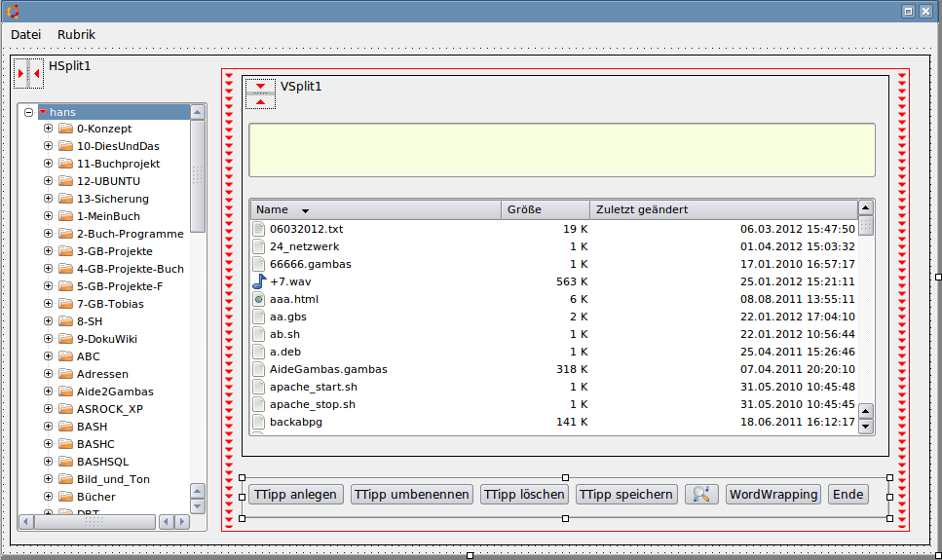Viewport: 942px width, 560px height.
Task: Click the folder tree vertical scrollbar handle
Action: (198, 175)
